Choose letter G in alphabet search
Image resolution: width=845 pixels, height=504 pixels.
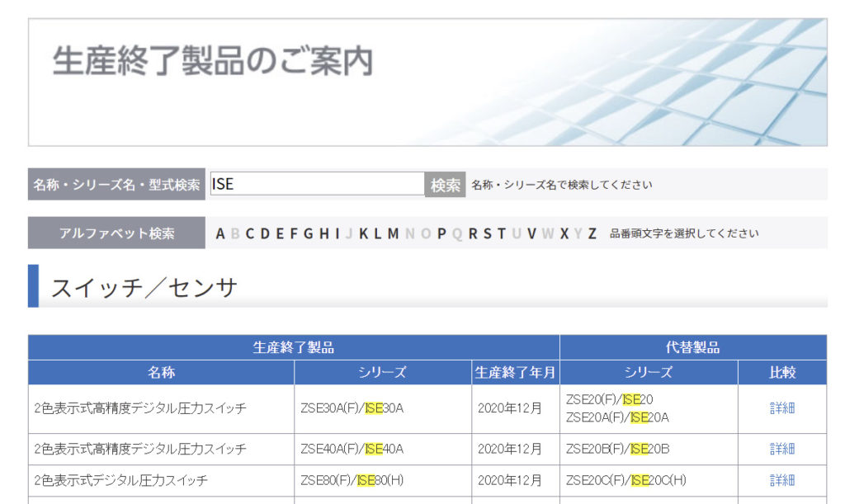[x=308, y=233]
